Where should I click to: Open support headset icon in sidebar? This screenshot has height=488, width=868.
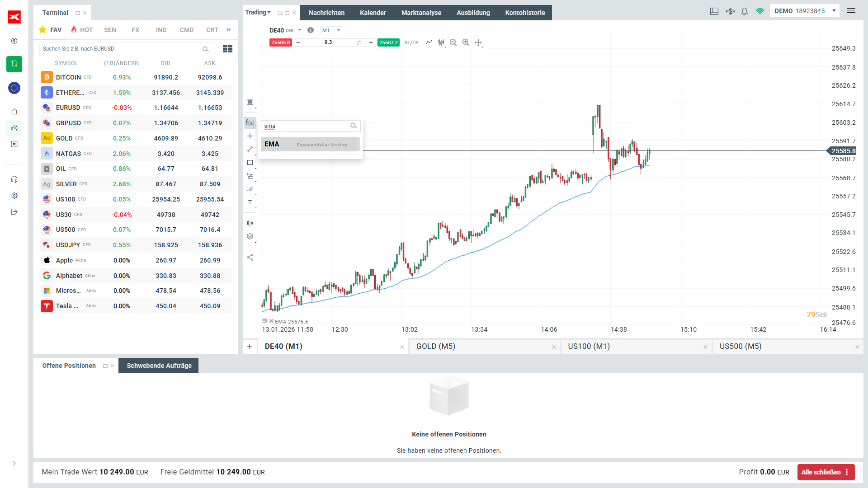(x=14, y=179)
